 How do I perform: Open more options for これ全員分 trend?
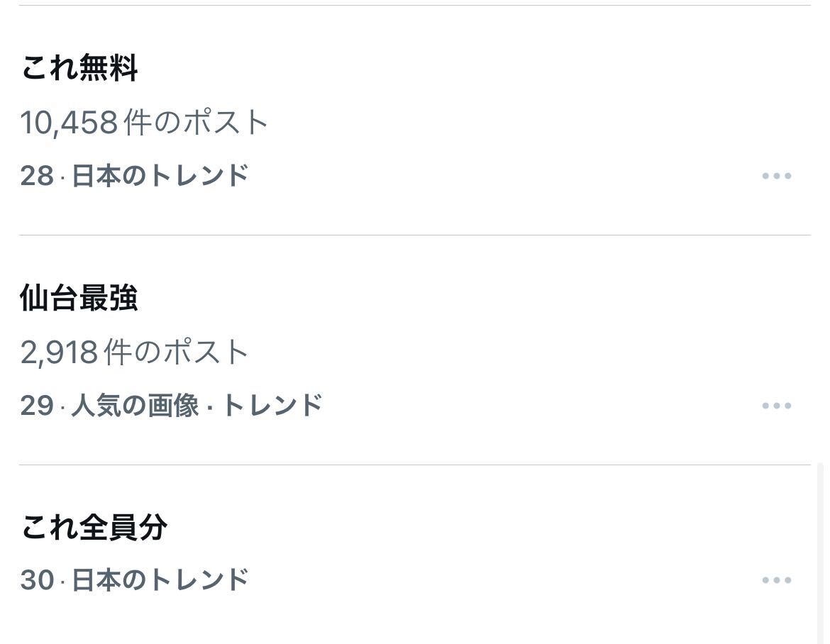(x=777, y=580)
